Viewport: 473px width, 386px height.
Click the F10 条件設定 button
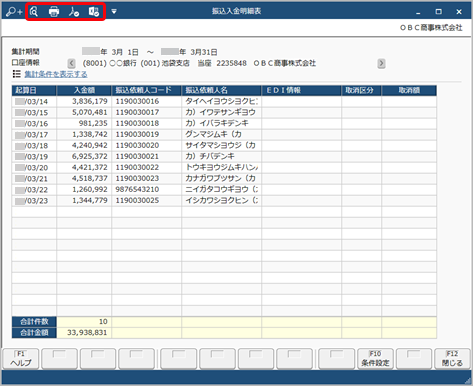[375, 359]
